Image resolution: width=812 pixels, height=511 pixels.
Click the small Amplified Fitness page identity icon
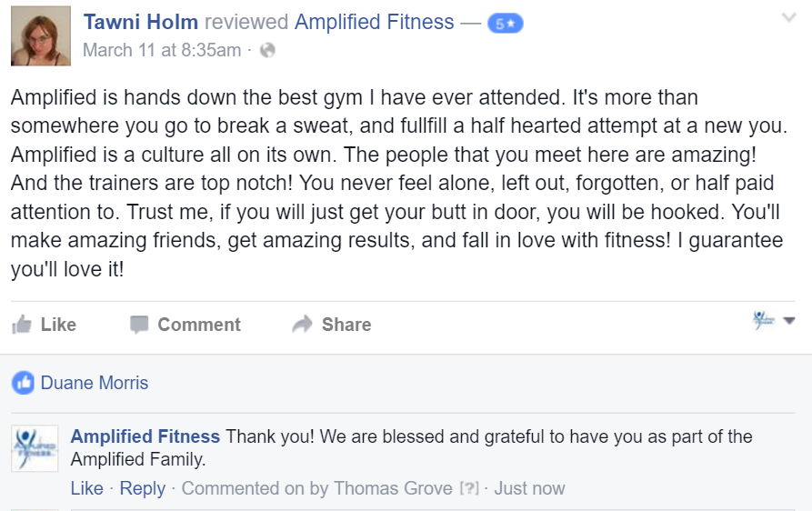tap(763, 320)
